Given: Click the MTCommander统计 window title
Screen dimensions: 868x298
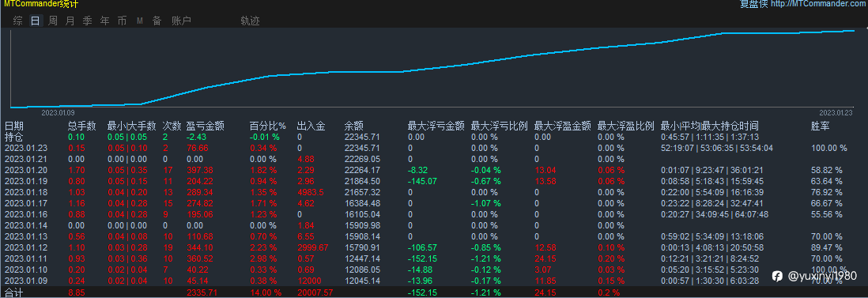Looking at the screenshot, I should (42, 4).
